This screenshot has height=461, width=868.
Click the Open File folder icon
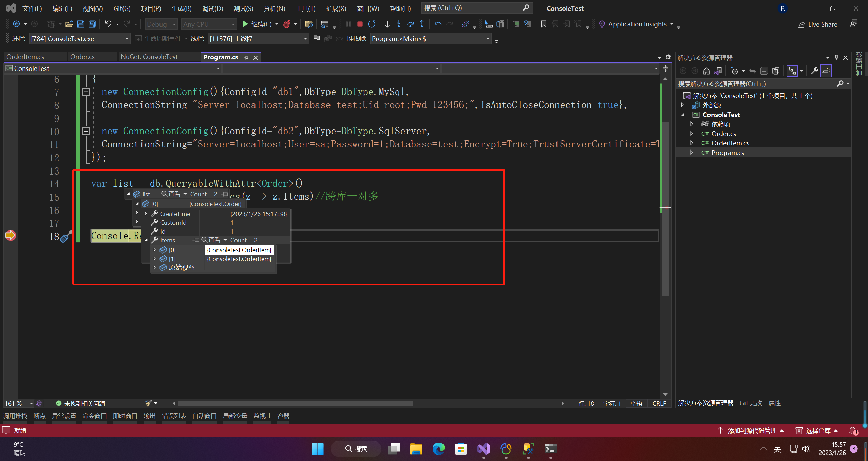click(69, 24)
